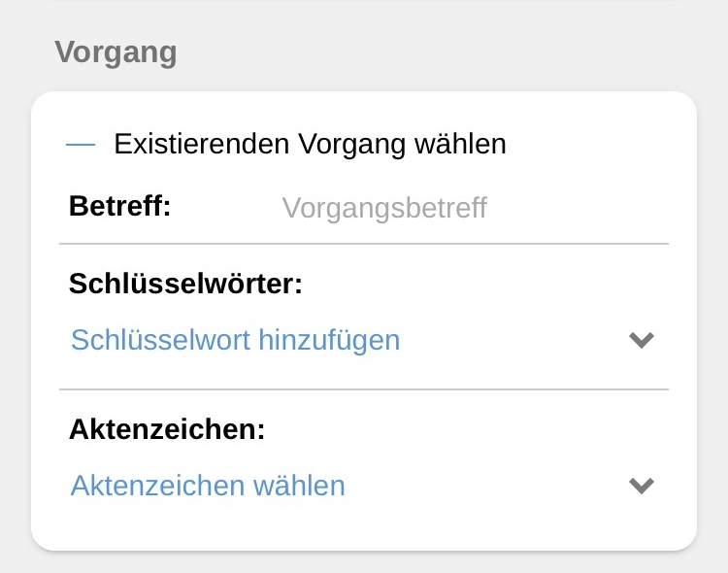Click the divider line below Betreff
The image size is (728, 573).
[364, 243]
